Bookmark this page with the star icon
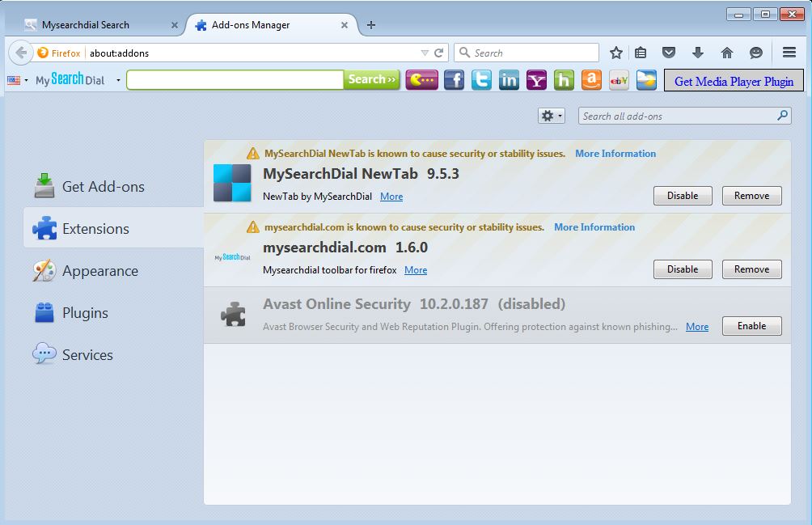 pyautogui.click(x=615, y=53)
